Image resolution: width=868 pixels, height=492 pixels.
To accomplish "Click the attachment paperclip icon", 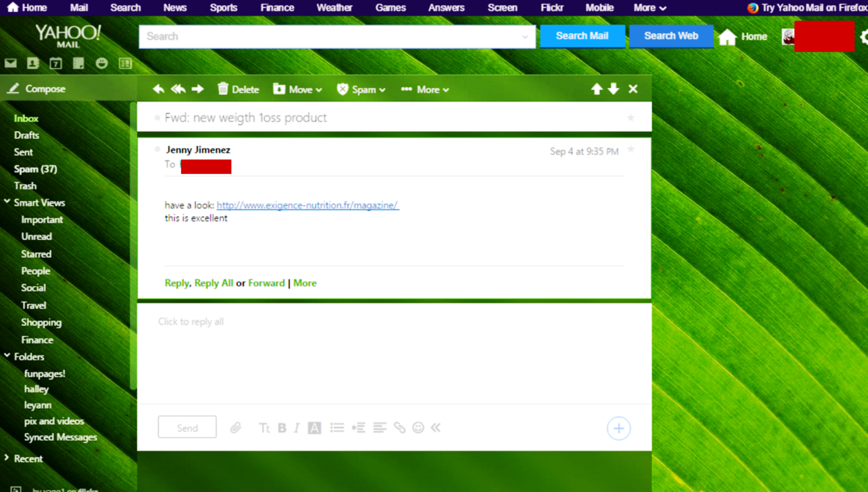I will click(235, 428).
